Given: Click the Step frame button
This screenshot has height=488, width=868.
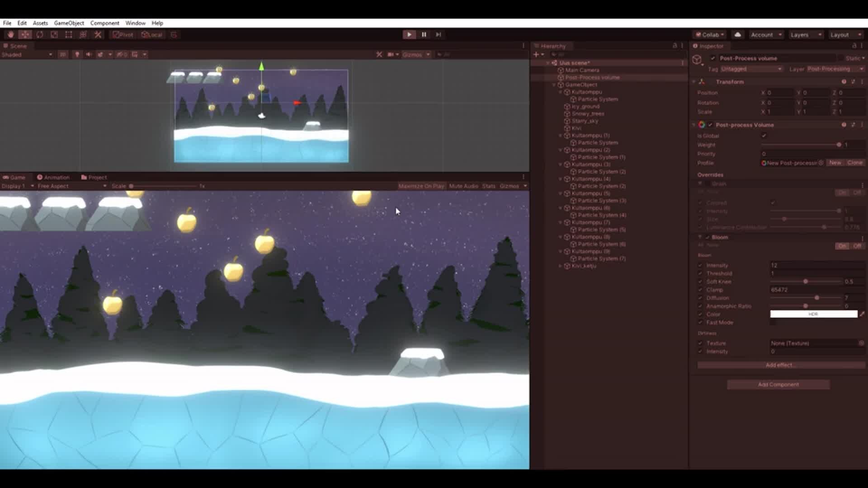Looking at the screenshot, I should click(x=438, y=34).
